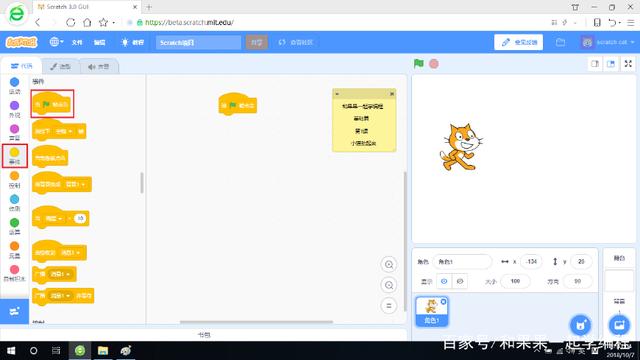This screenshot has width=640, height=360.
Task: Click the size field showing 100
Action: point(515,281)
